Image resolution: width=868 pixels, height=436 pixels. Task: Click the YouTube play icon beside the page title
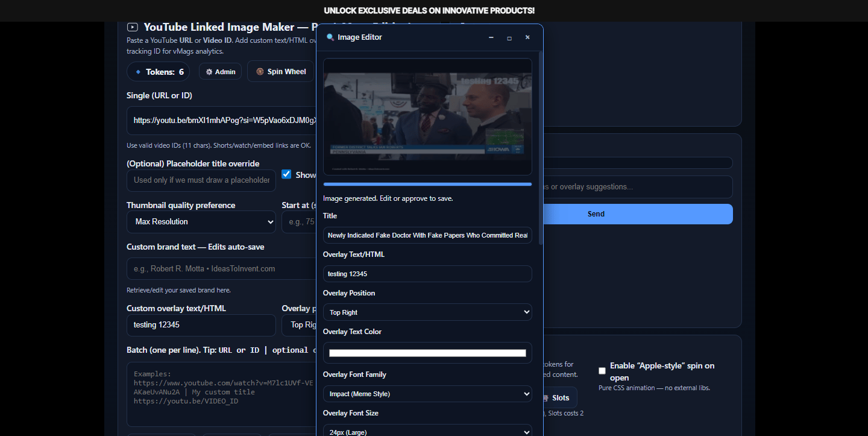133,27
